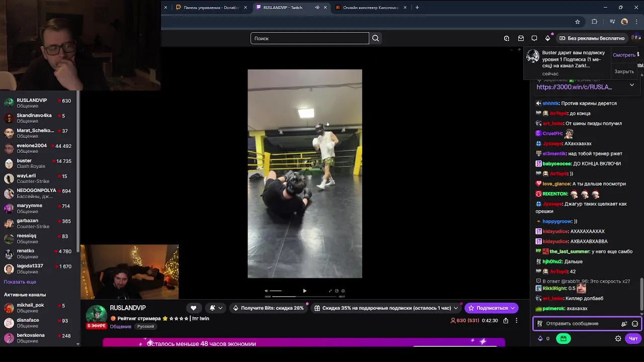Click Получите Bits: скидка 28% button

(x=268, y=308)
